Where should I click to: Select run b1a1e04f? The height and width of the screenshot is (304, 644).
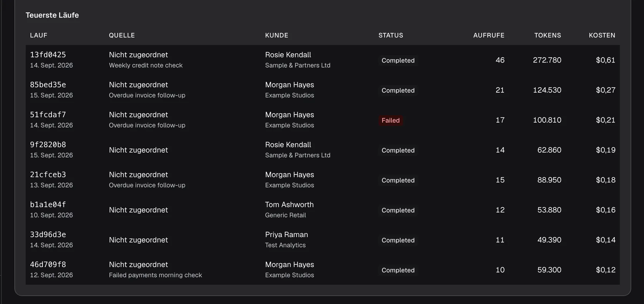(x=48, y=205)
